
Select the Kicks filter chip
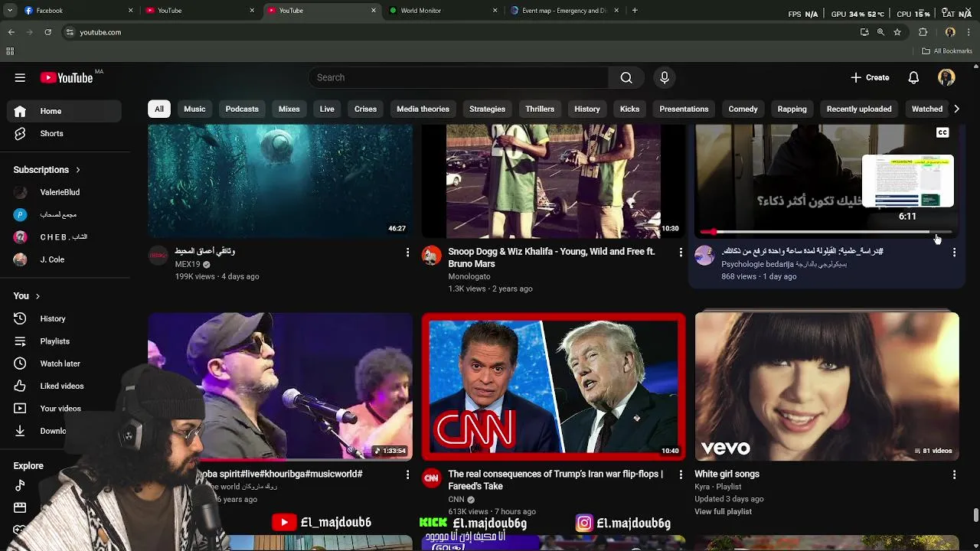coord(629,109)
